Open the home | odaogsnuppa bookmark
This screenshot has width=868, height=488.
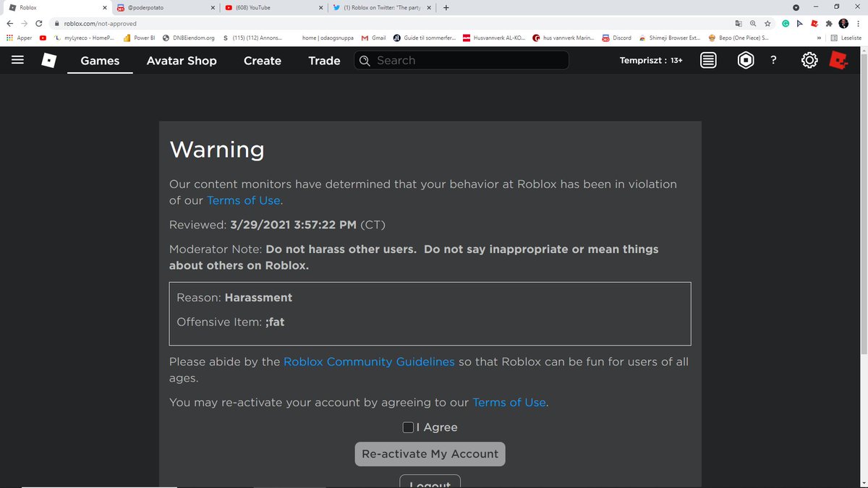coord(328,38)
